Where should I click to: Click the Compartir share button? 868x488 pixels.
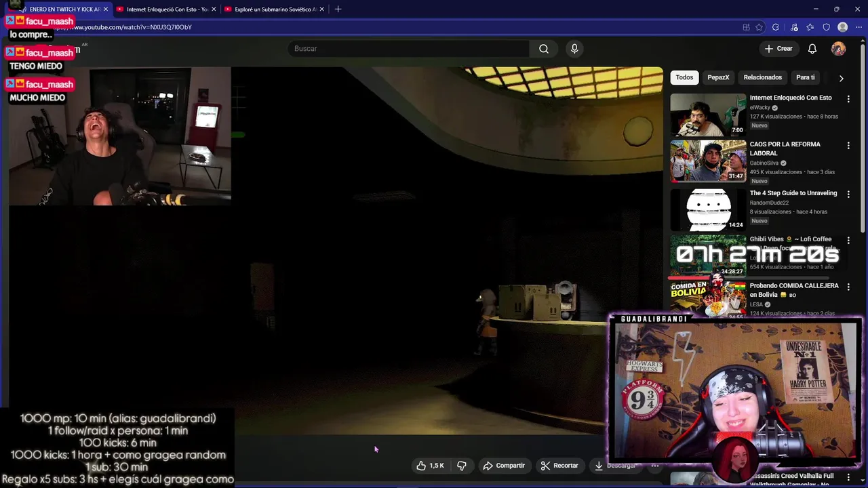504,466
